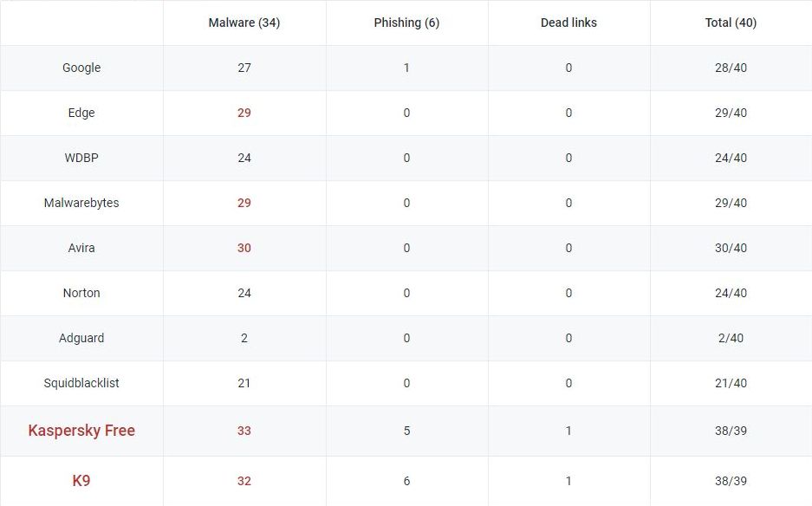Select the Google row label
Screen dimensions: 812x506
[x=81, y=68]
